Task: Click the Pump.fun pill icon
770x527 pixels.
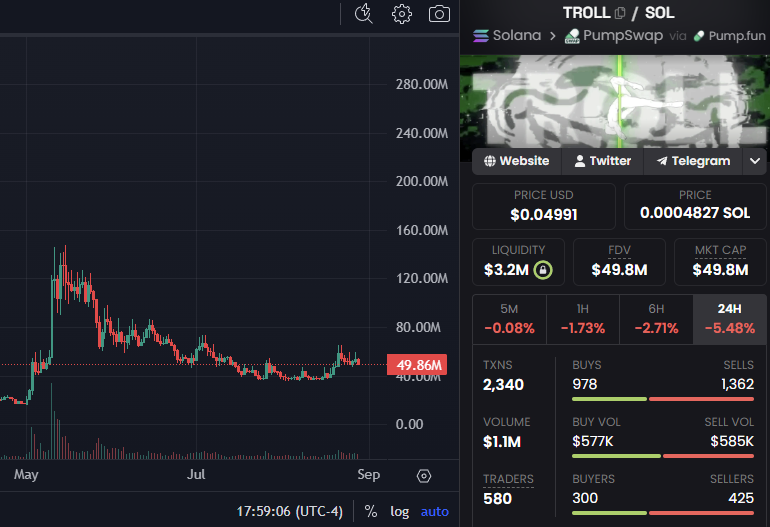Action: [x=698, y=36]
